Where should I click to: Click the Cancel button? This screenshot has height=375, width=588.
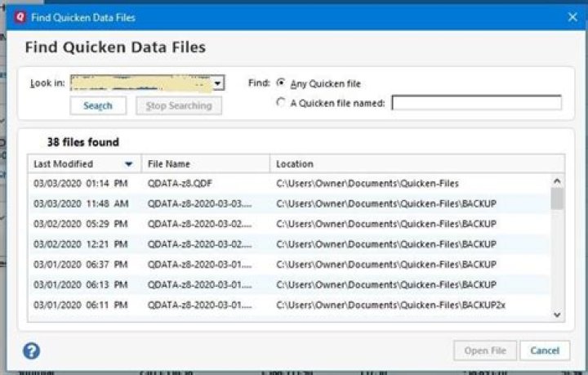tap(545, 350)
